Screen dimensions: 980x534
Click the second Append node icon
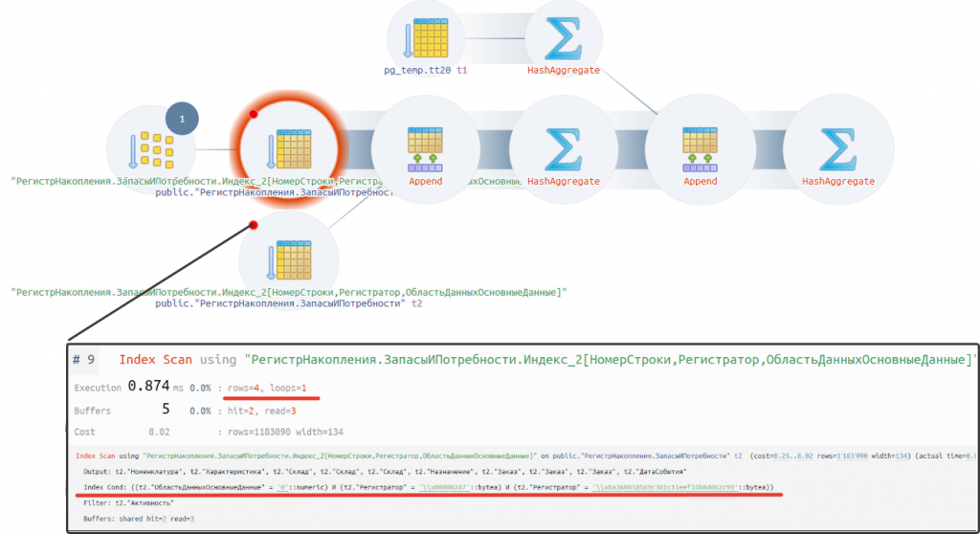[700, 149]
